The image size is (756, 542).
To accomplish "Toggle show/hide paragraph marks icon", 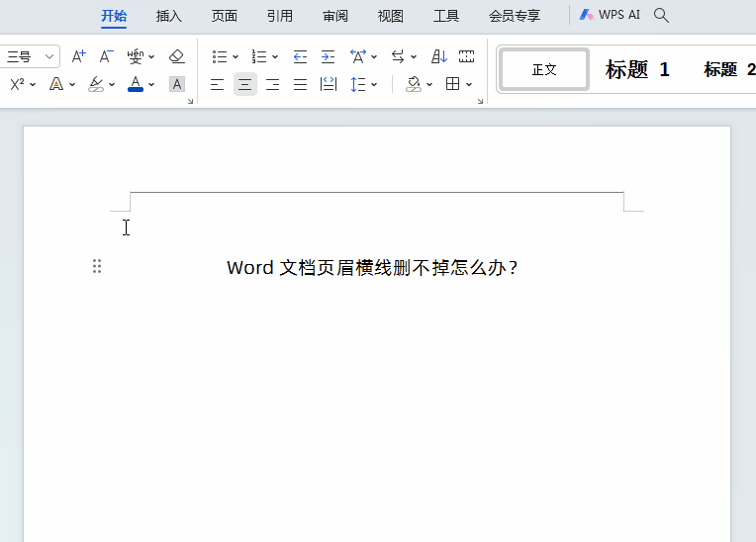I will [x=466, y=56].
